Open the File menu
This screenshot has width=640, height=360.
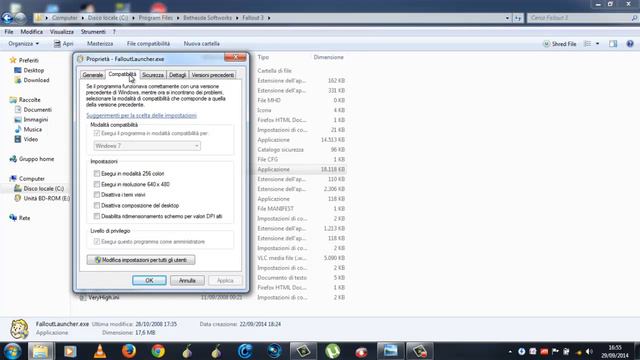9,32
